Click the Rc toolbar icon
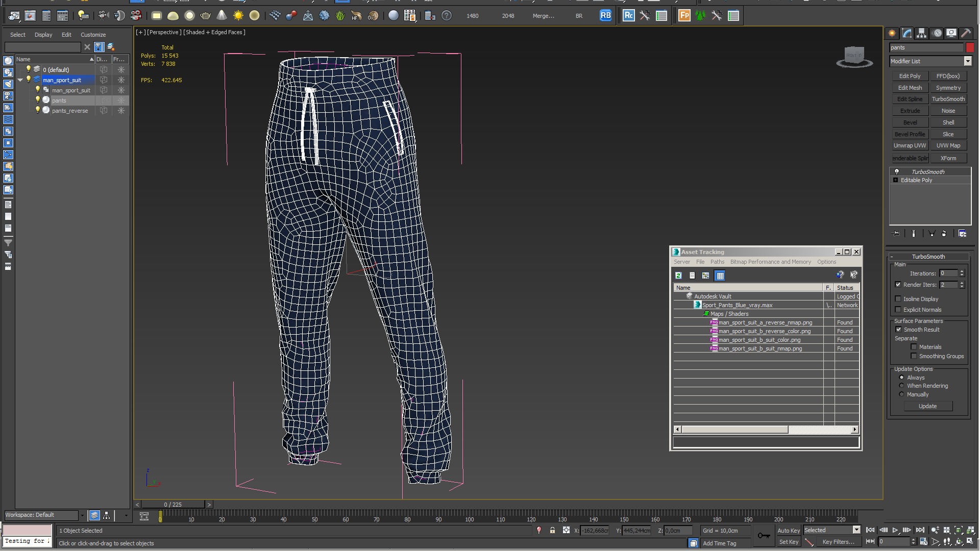Viewport: 980px width, 551px height. 629,16
